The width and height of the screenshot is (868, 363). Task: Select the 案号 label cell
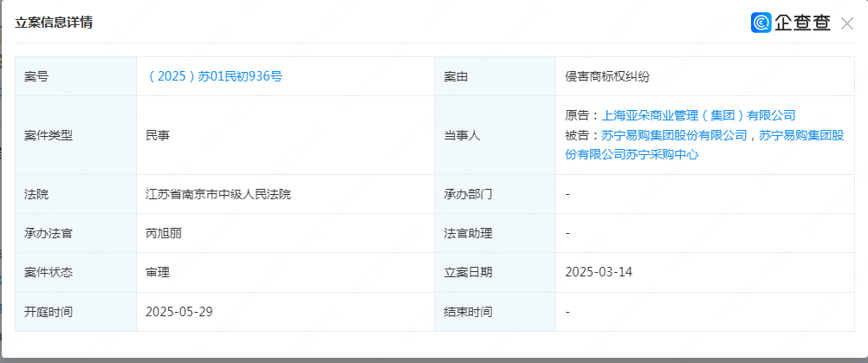(76, 76)
